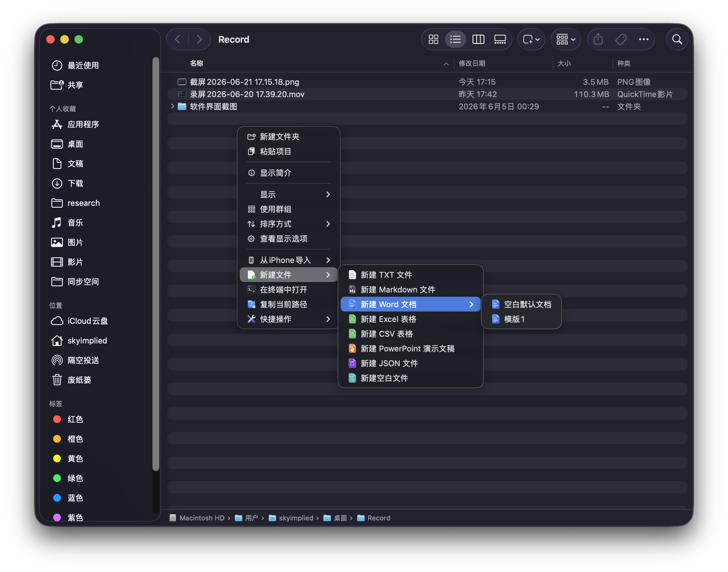Go forward with the right arrow

[x=200, y=40]
